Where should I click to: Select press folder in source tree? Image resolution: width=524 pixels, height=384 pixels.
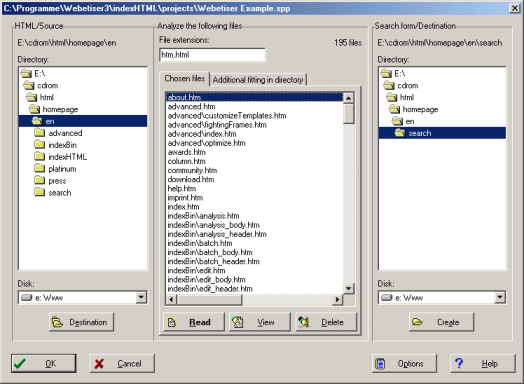pyautogui.click(x=50, y=181)
